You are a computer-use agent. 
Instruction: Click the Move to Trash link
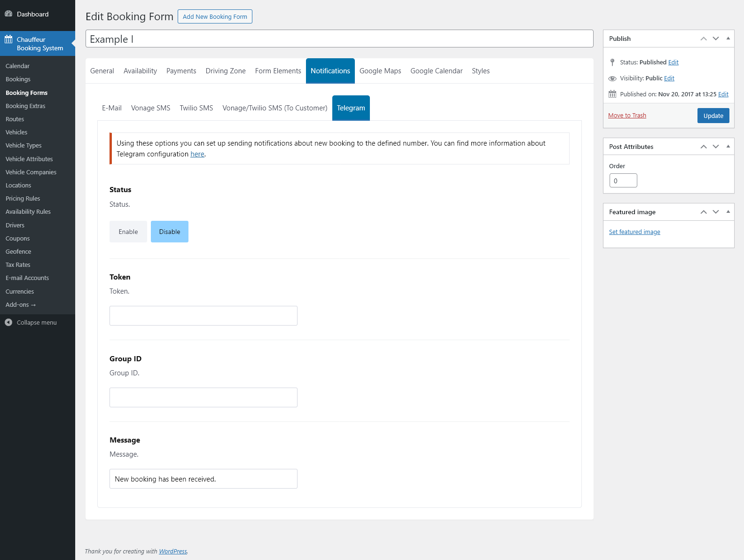pyautogui.click(x=627, y=116)
